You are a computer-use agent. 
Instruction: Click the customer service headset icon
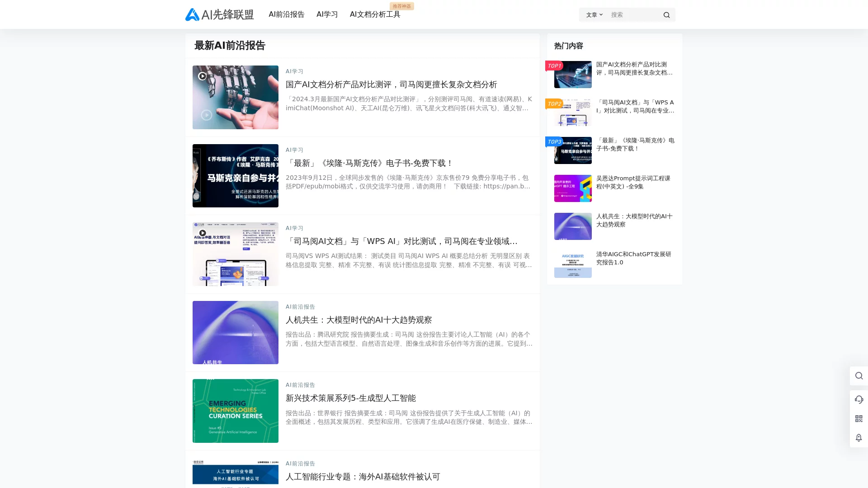859,399
